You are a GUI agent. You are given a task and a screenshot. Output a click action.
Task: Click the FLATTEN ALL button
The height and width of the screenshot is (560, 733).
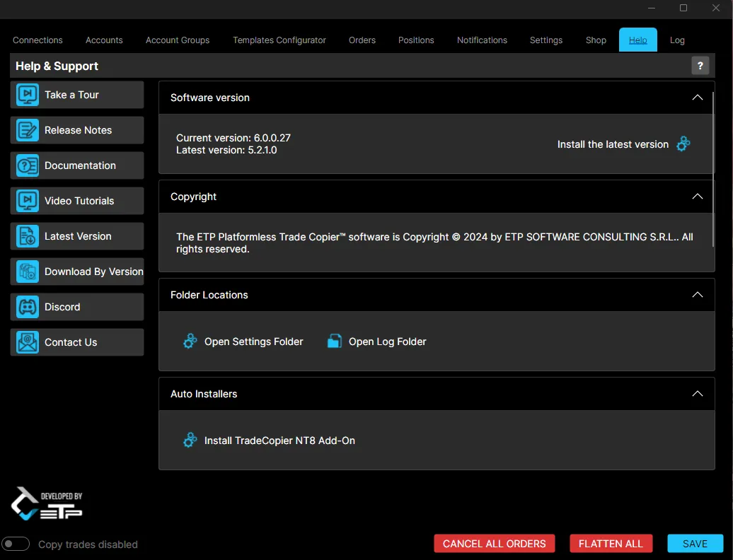pyautogui.click(x=611, y=544)
